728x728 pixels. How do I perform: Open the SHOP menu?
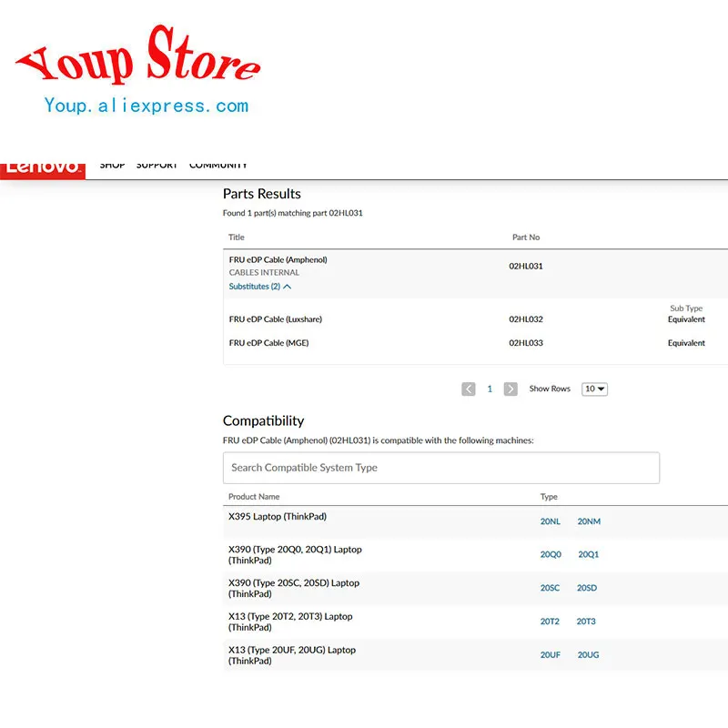tap(112, 166)
